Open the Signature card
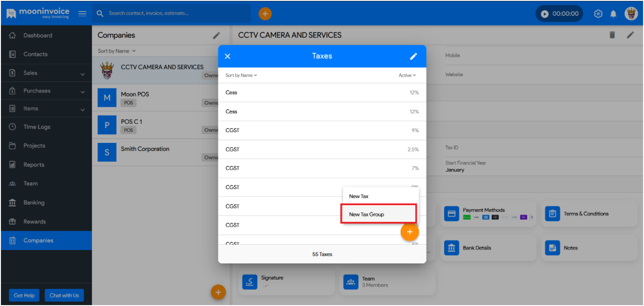 point(287,282)
